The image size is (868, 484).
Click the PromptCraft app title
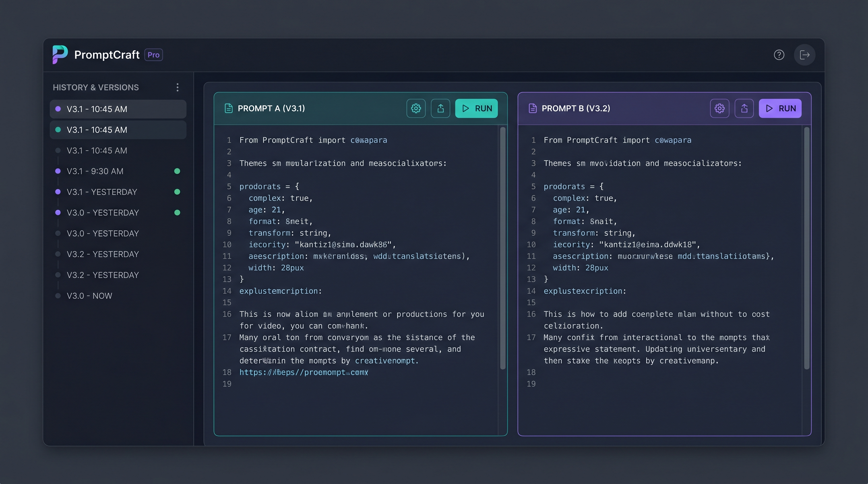[x=107, y=55]
